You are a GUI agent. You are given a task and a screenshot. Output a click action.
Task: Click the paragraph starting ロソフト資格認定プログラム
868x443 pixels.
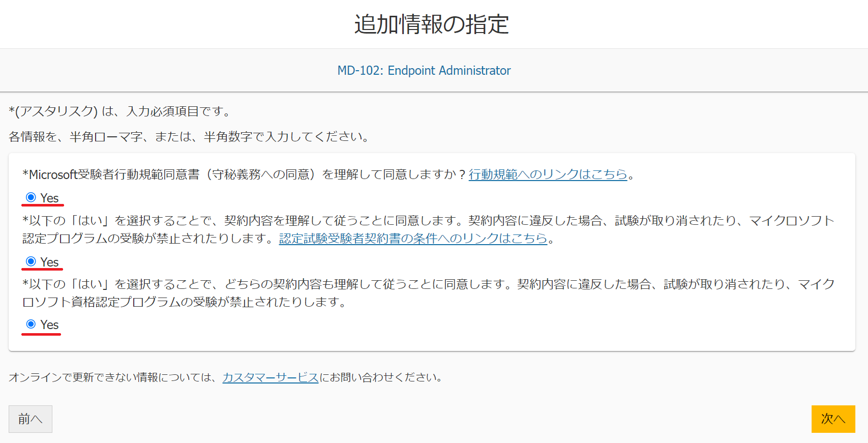pyautogui.click(x=185, y=302)
